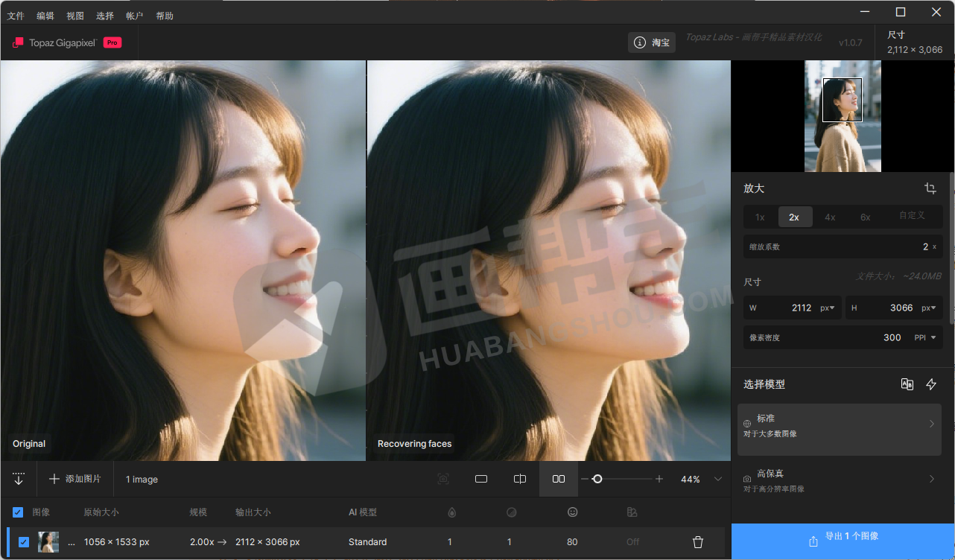
Task: Toggle the select-all images checkbox
Action: click(19, 512)
